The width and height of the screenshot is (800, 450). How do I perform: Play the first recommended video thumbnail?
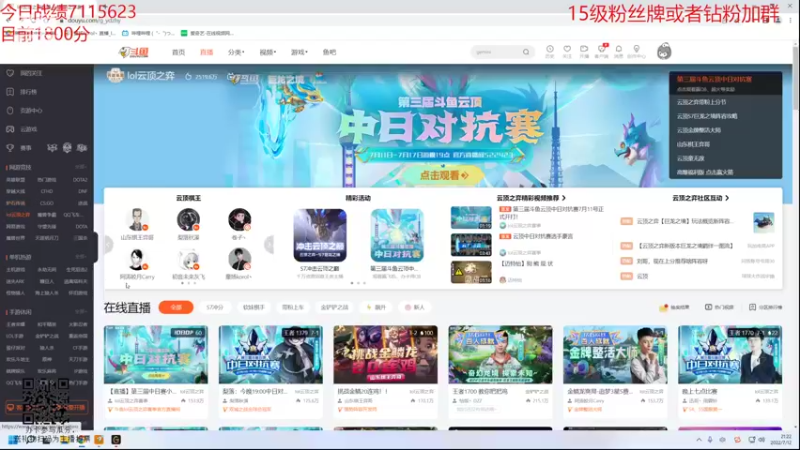click(471, 217)
